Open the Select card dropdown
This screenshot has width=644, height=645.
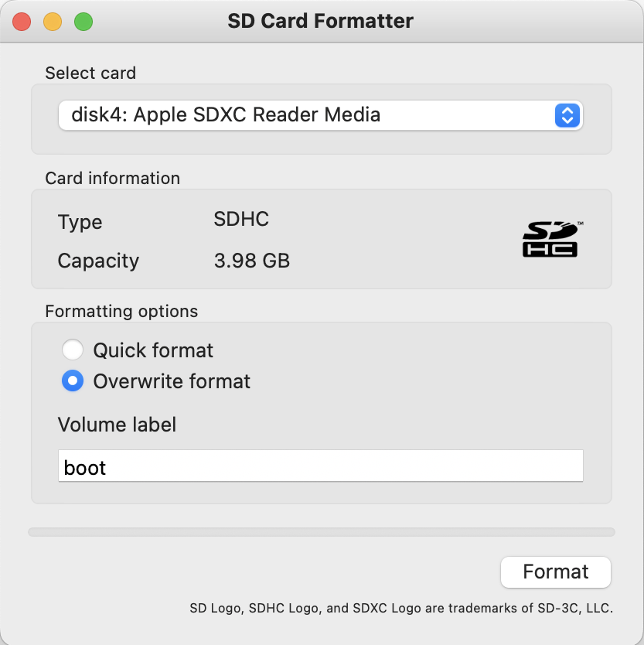321,115
